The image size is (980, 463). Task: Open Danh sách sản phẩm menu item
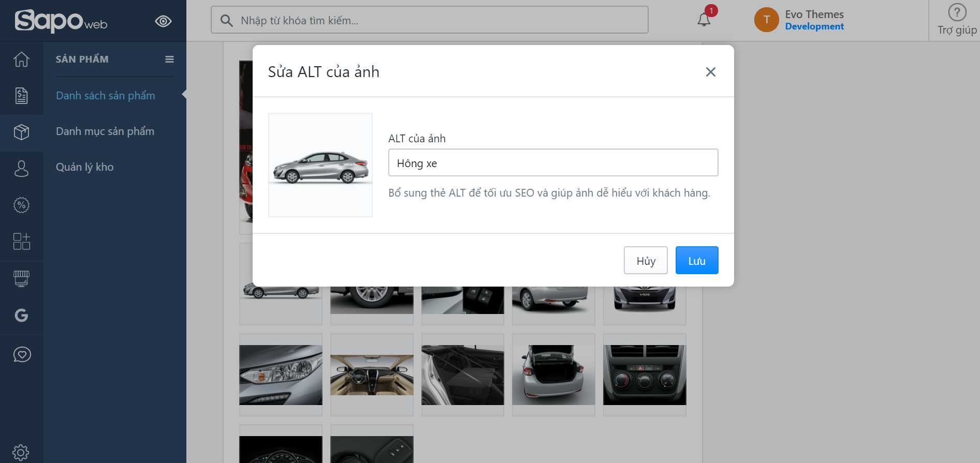click(x=106, y=96)
